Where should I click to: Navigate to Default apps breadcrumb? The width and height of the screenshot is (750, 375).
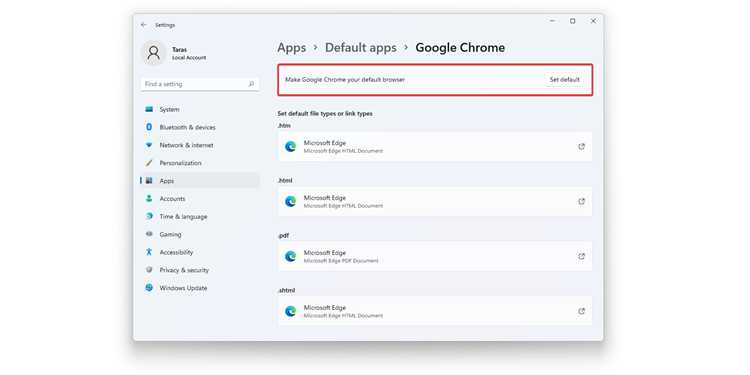[x=361, y=48]
